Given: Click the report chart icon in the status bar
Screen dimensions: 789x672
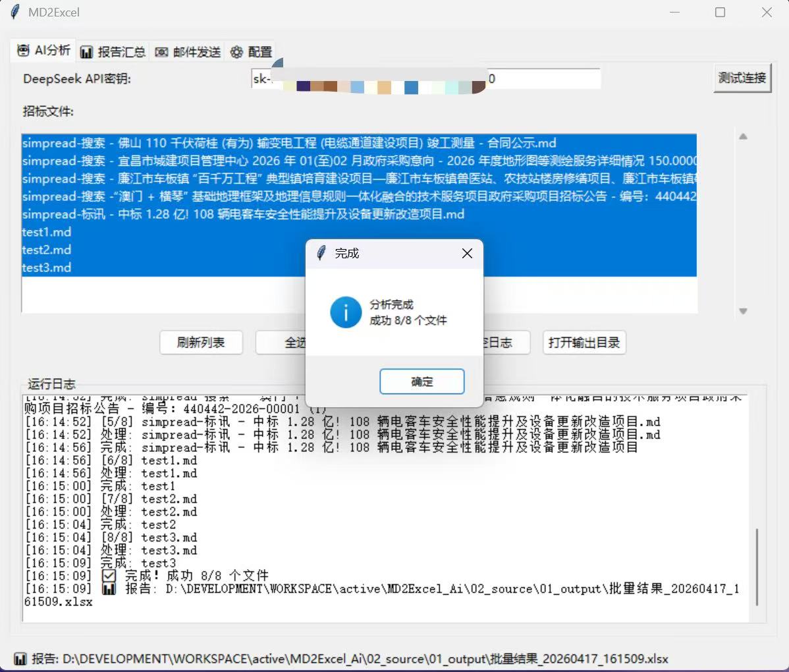Looking at the screenshot, I should (x=20, y=658).
